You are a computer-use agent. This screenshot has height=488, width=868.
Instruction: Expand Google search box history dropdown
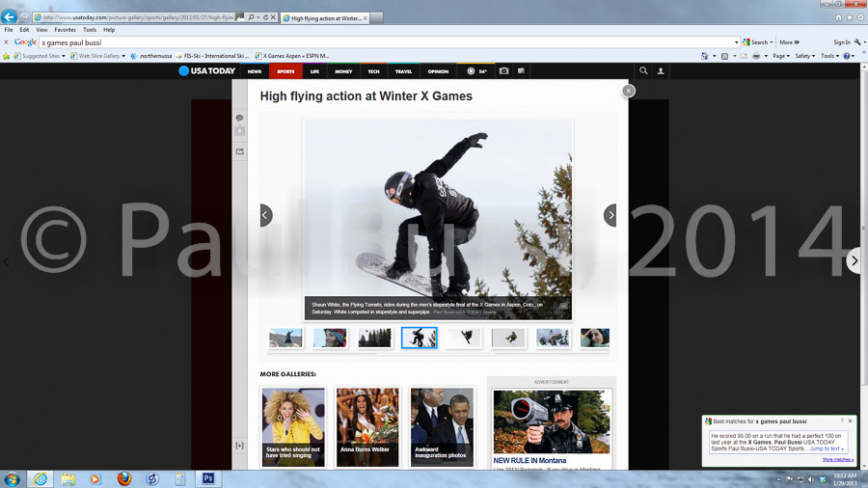(736, 42)
